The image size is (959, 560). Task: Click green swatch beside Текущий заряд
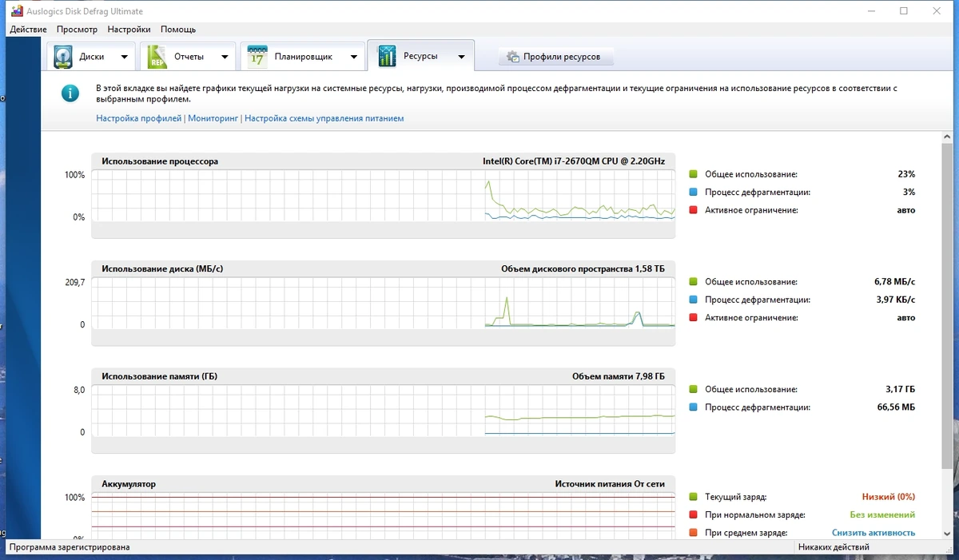coord(694,496)
